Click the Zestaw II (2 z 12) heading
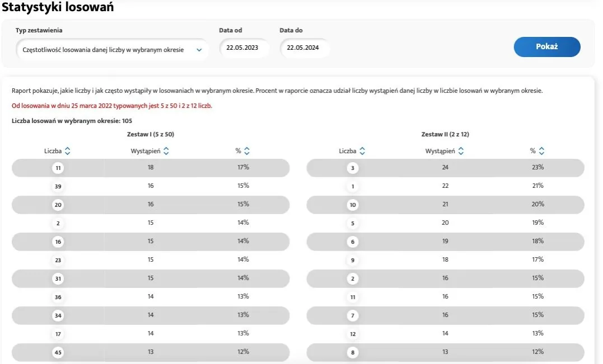Image resolution: width=603 pixels, height=364 pixels. tap(445, 134)
